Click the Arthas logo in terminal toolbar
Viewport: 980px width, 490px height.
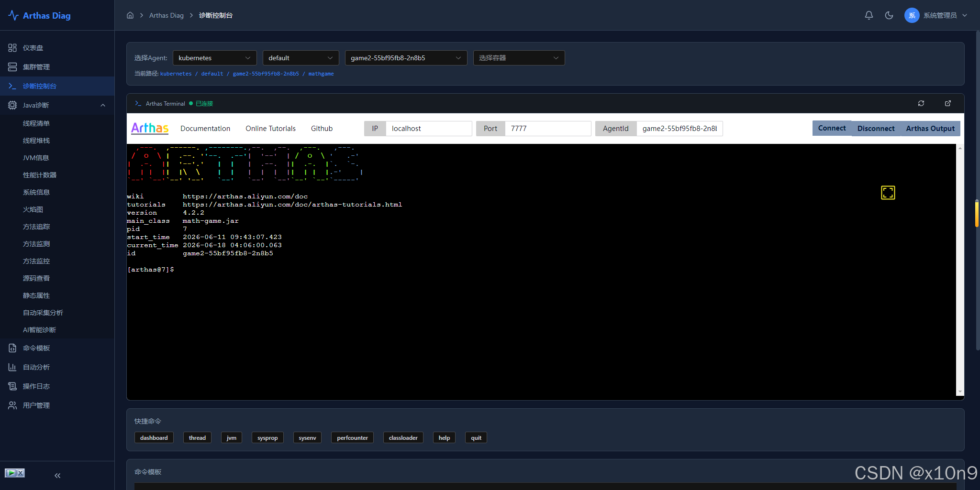(150, 128)
